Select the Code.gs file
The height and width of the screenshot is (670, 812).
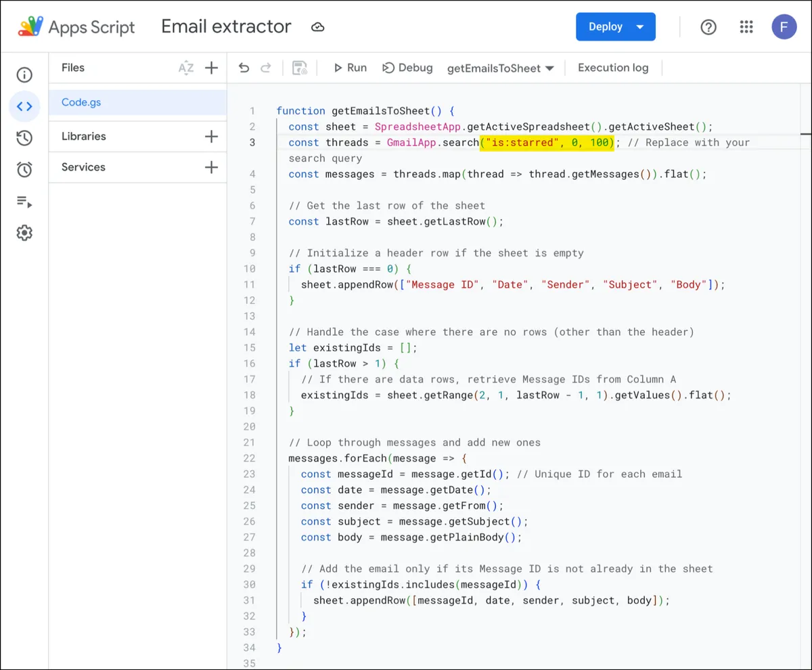(x=137, y=102)
